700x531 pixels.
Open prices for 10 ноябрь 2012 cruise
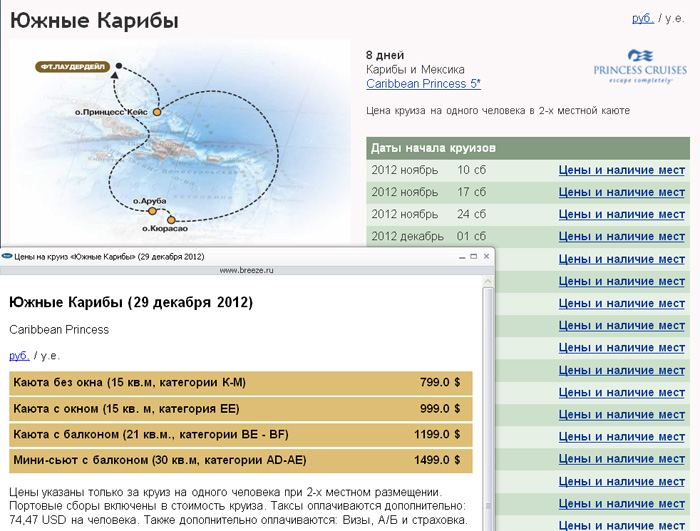point(621,170)
